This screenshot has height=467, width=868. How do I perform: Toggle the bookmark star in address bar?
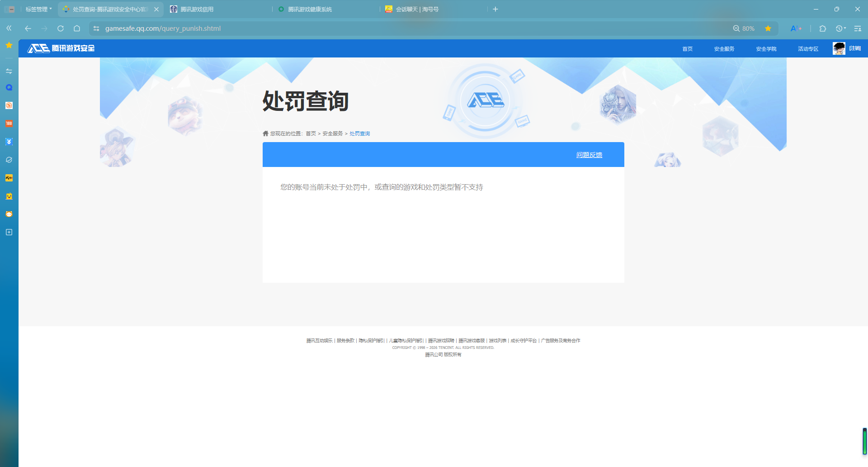768,28
